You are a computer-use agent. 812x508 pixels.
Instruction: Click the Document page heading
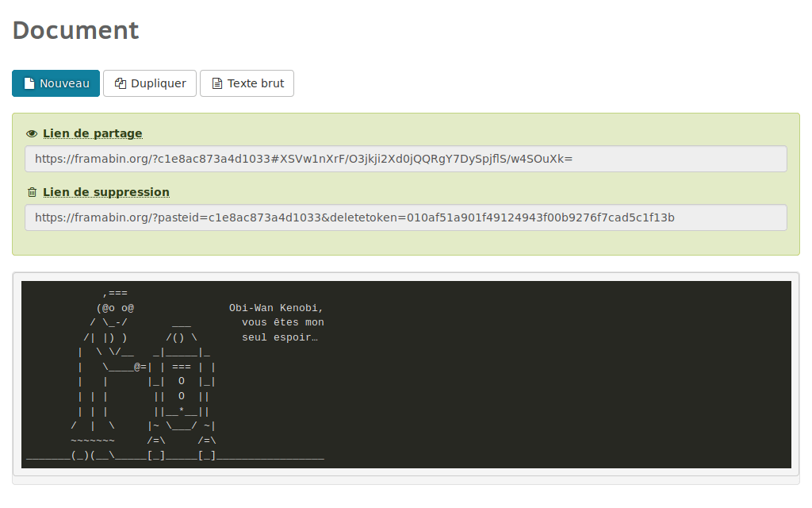[x=75, y=30]
